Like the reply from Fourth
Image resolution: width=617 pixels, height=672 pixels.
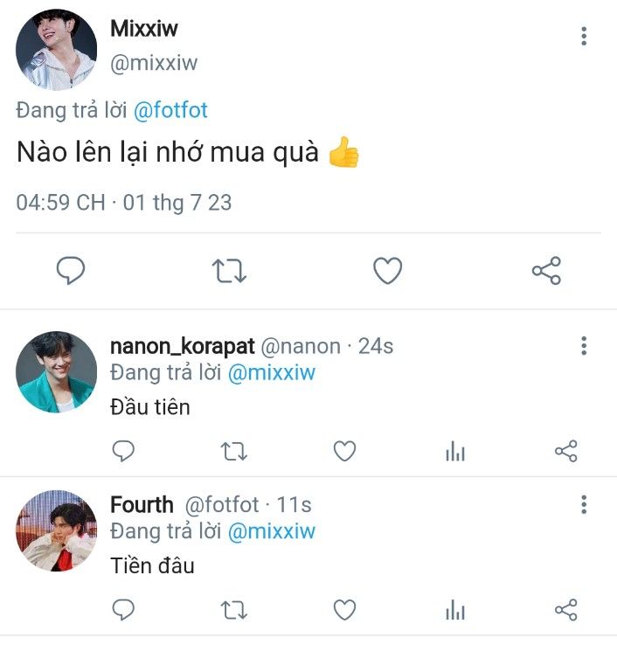pos(345,609)
